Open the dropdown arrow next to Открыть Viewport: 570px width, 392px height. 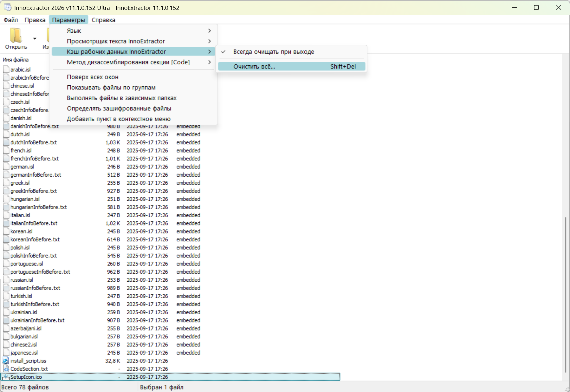[x=35, y=39]
